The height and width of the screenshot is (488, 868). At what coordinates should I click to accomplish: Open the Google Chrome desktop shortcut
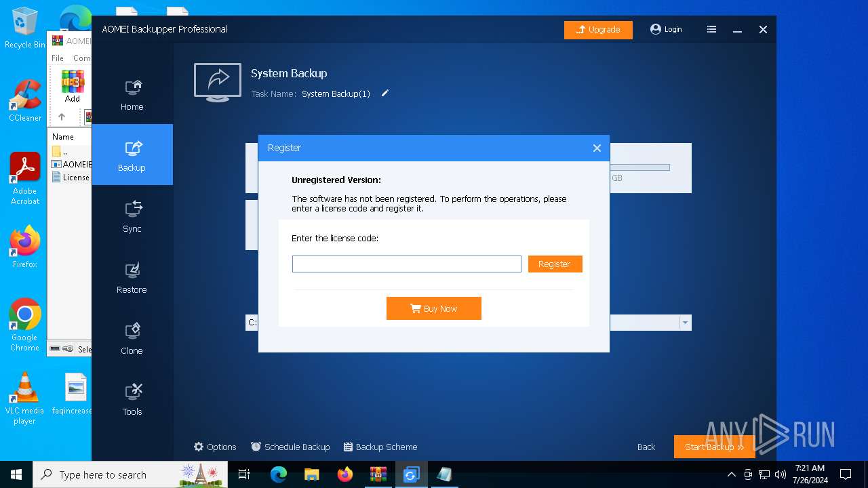[24, 325]
